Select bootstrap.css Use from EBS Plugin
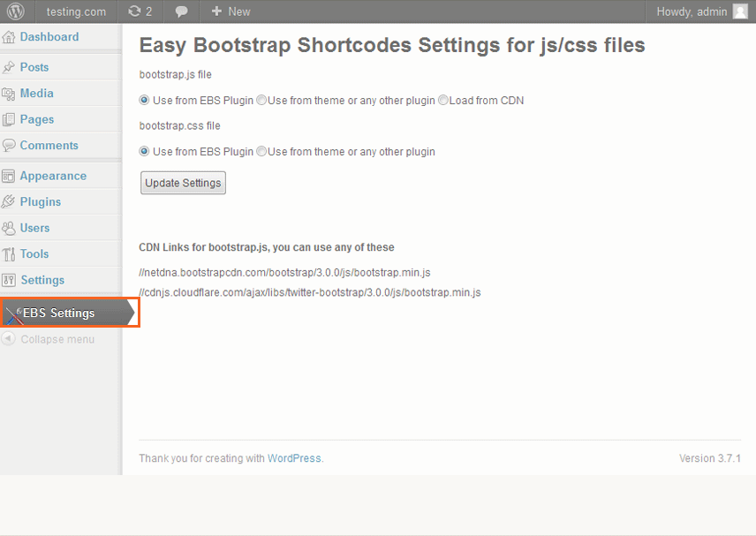The height and width of the screenshot is (536, 756). 144,151
